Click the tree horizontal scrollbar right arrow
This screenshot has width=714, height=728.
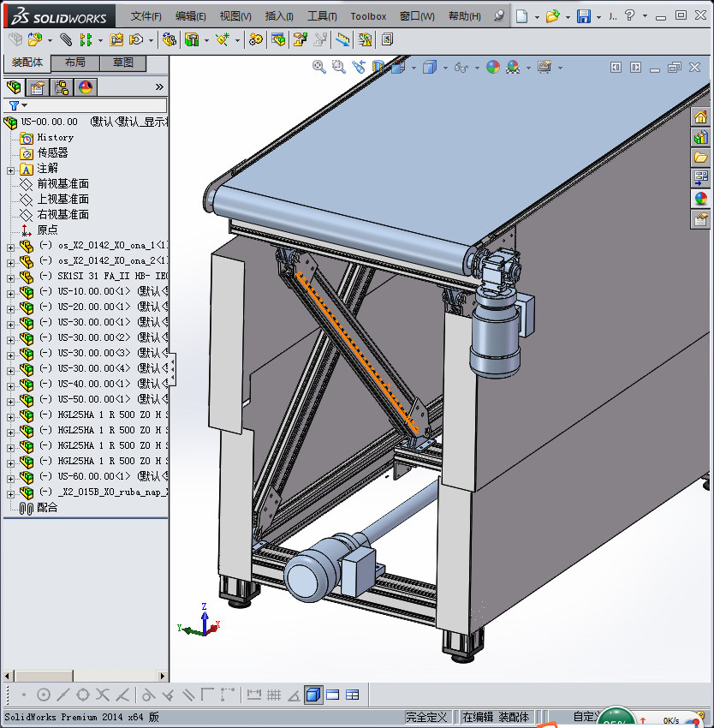(162, 676)
